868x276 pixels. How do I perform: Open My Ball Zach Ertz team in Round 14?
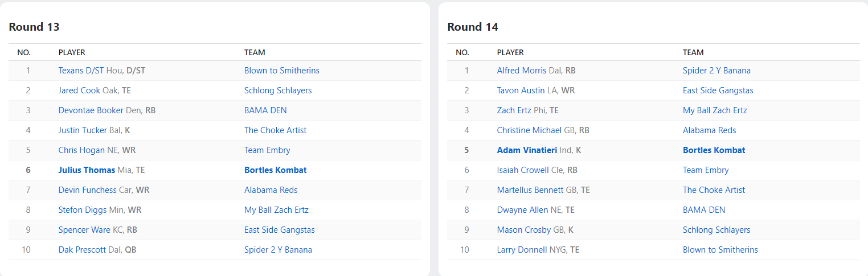[715, 110]
